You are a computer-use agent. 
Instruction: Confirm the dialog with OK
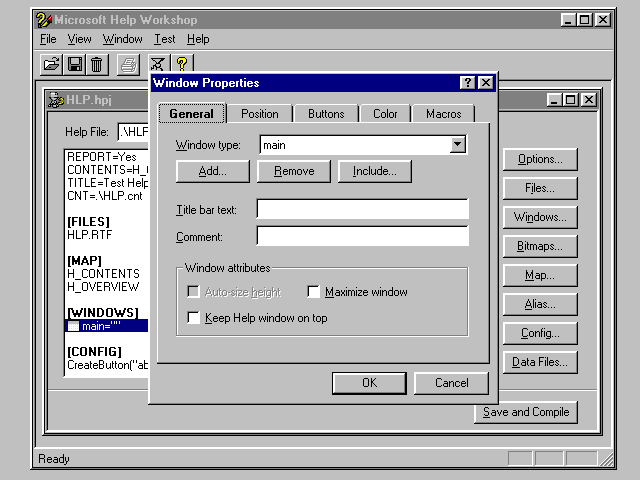click(369, 382)
